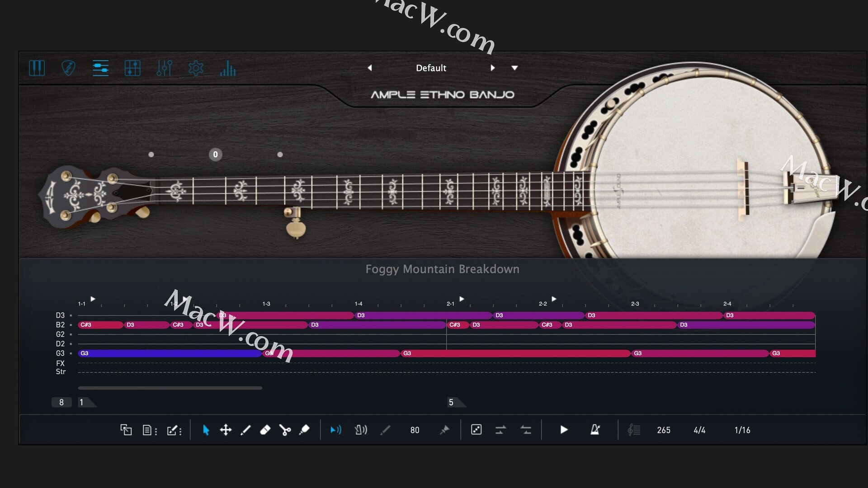Click the dice randomize icon
The image size is (868, 488).
pyautogui.click(x=476, y=430)
